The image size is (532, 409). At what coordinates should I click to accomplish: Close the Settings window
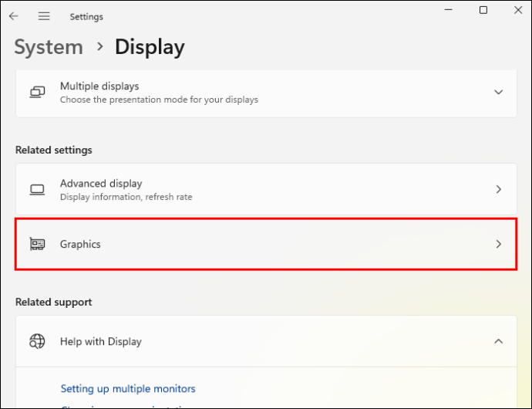coord(518,10)
